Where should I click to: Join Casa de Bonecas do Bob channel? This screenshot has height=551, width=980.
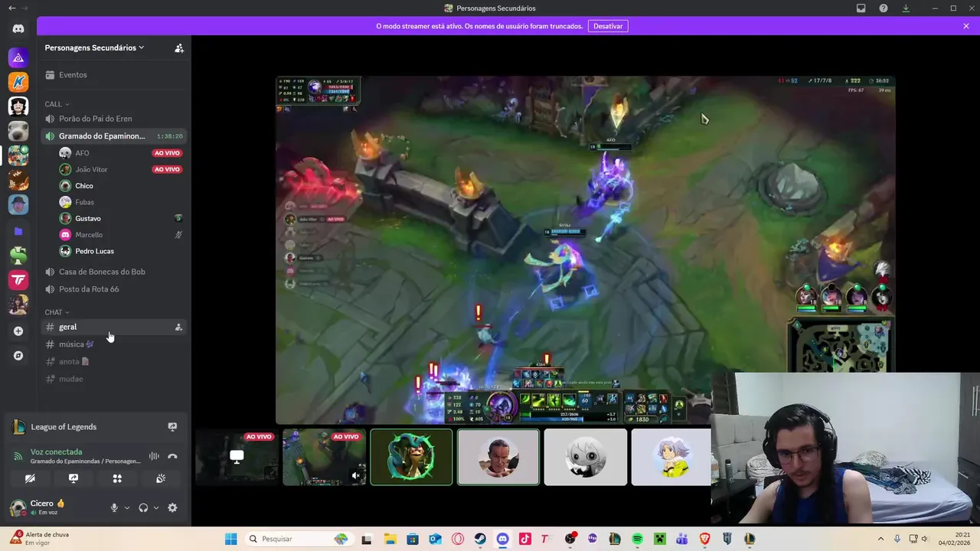[114, 272]
